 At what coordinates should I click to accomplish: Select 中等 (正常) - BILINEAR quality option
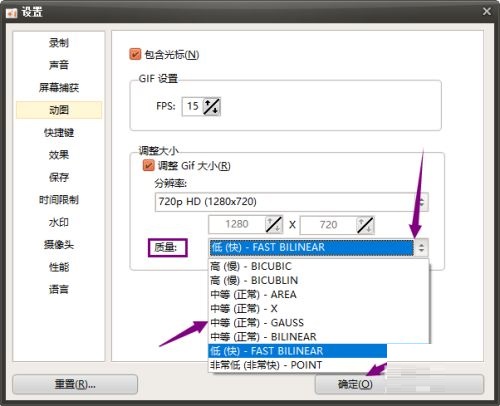click(x=318, y=337)
